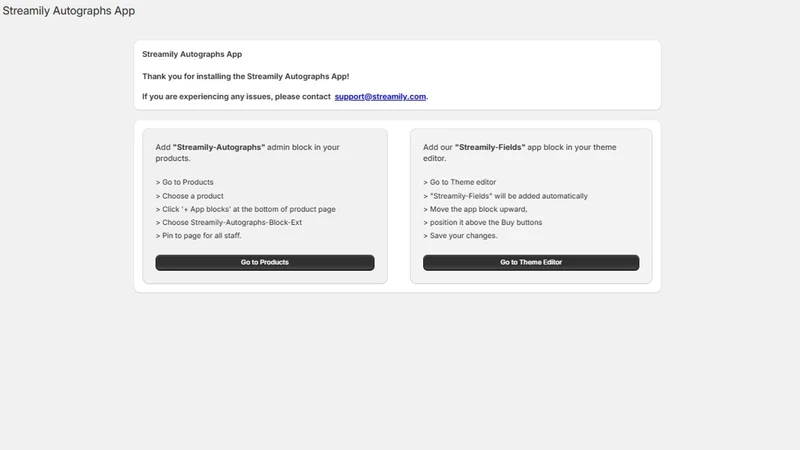800x450 pixels.
Task: Click step '"Streamily-Fields" will be added automatically'
Action: pyautogui.click(x=505, y=196)
